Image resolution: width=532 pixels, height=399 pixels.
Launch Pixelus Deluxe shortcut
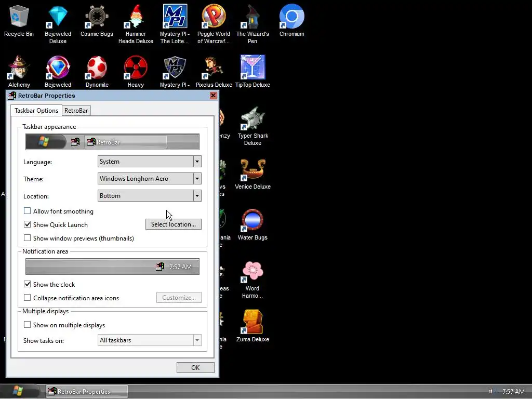coord(214,71)
